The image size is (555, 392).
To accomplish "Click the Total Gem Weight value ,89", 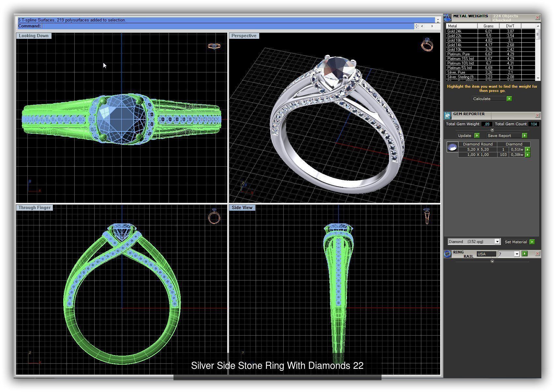I will tap(487, 124).
